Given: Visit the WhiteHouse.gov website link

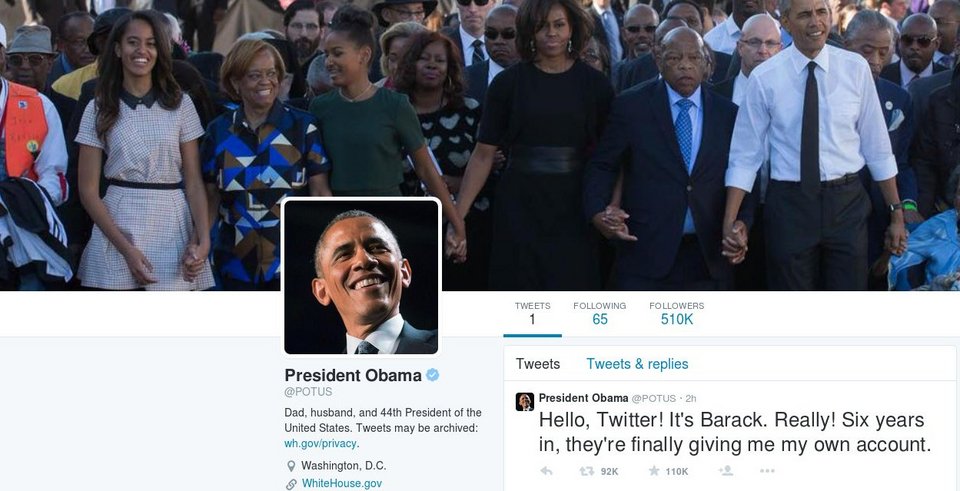Looking at the screenshot, I should pos(342,484).
